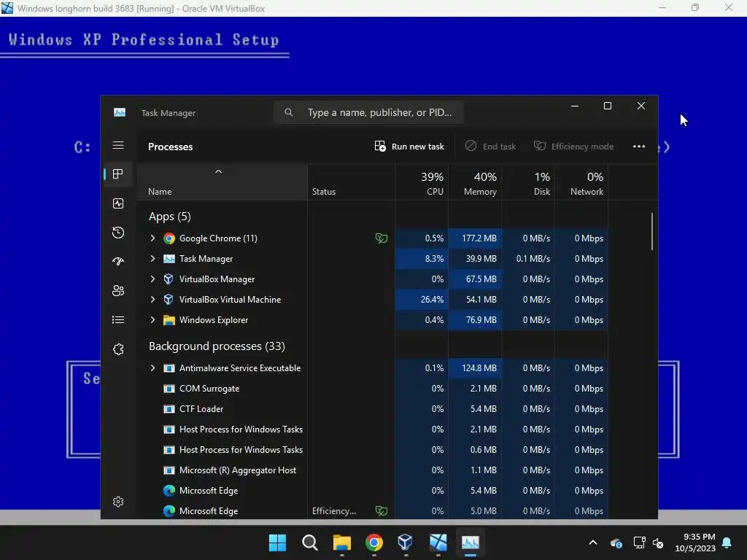The height and width of the screenshot is (560, 747).
Task: Switch to VirtualBox VM taskbar icon
Action: click(438, 542)
